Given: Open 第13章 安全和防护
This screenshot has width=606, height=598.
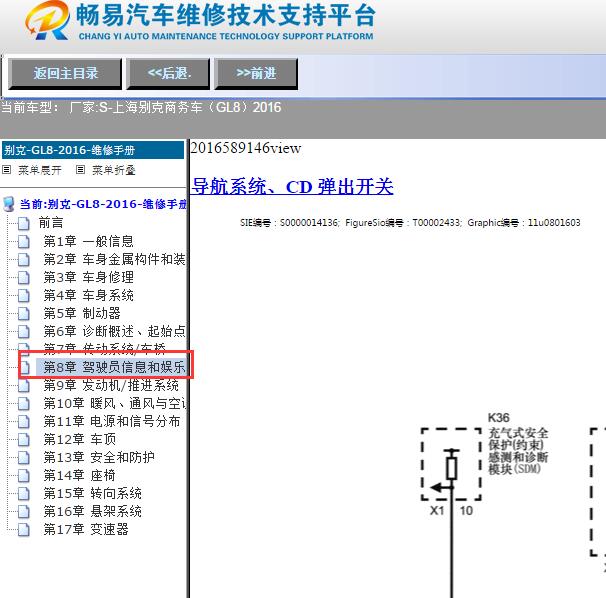Looking at the screenshot, I should 99,457.
